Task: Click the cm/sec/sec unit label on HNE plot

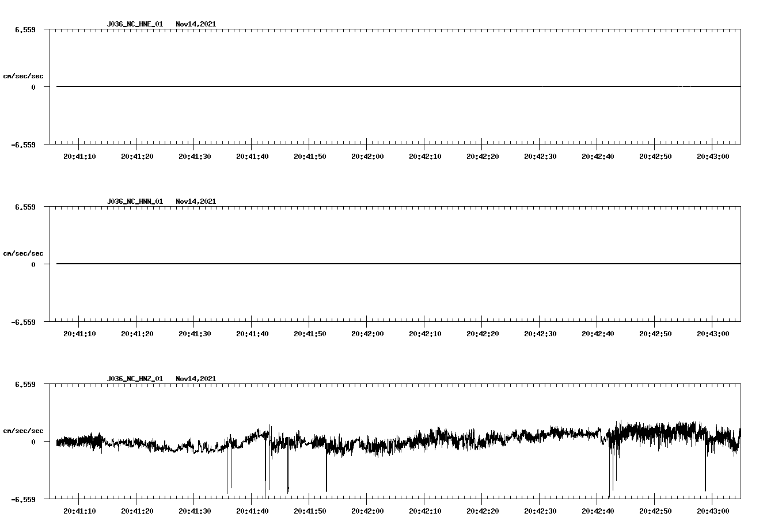Action: click(x=23, y=76)
